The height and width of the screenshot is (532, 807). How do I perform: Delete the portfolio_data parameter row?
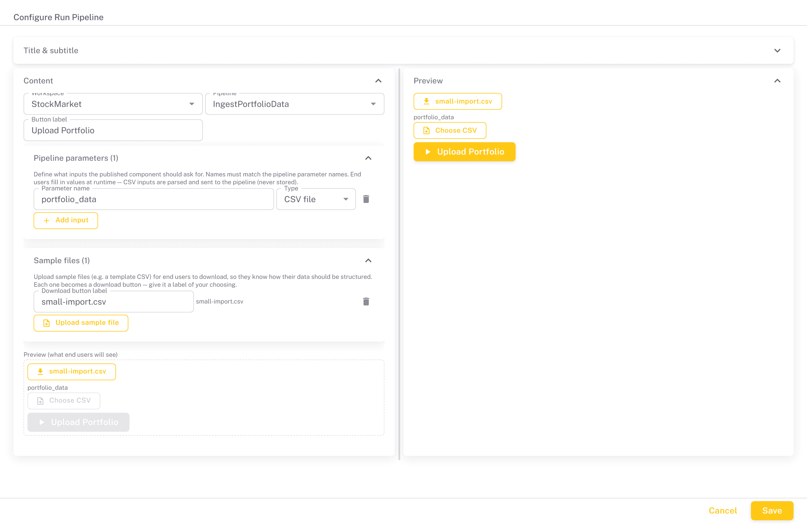coord(366,199)
